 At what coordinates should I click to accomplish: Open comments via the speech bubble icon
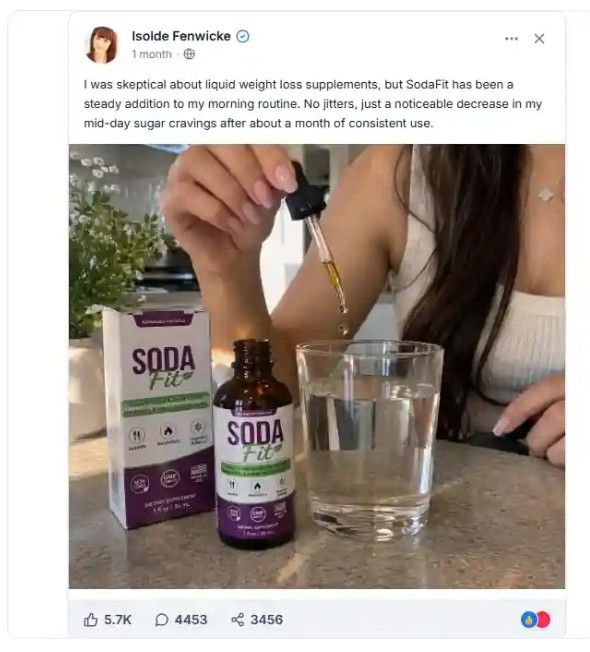click(161, 620)
